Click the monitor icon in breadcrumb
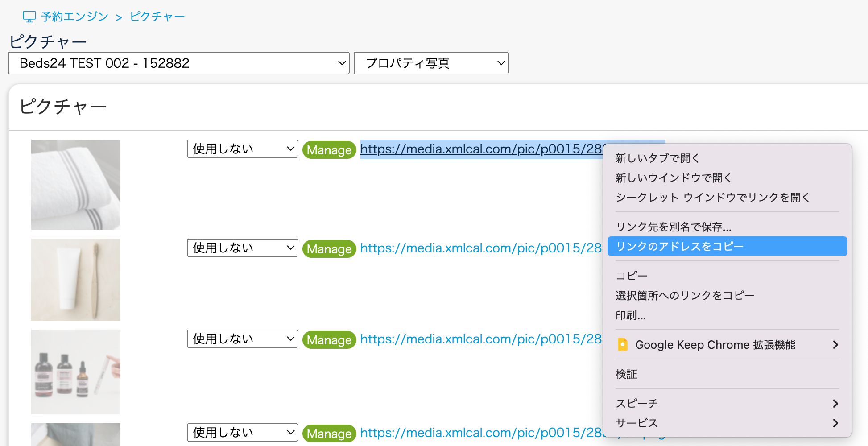This screenshot has height=446, width=868. click(29, 17)
